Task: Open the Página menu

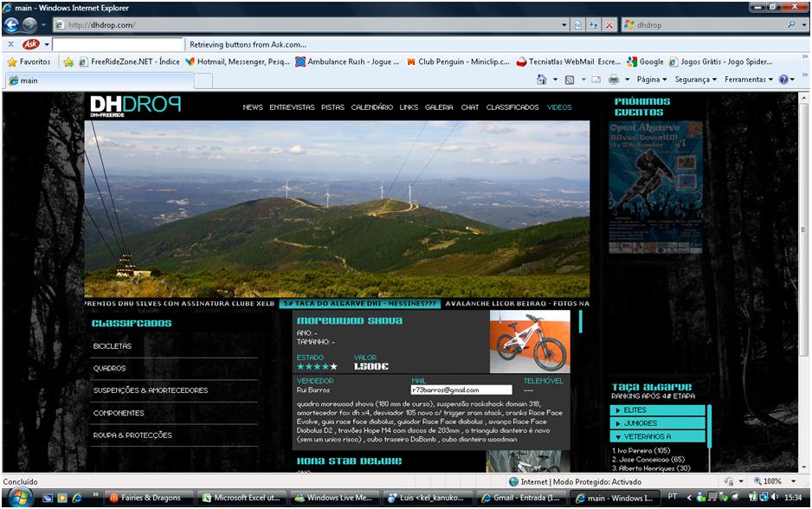Action: click(x=652, y=80)
